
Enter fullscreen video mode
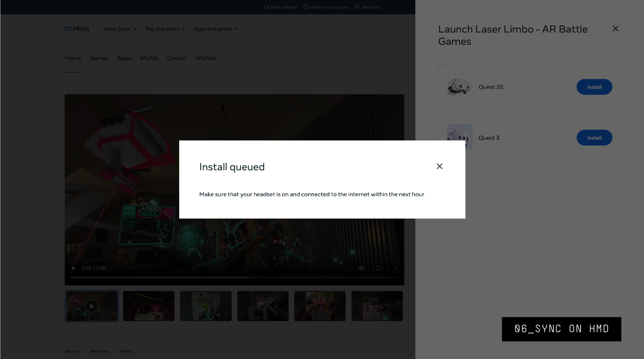(379, 268)
